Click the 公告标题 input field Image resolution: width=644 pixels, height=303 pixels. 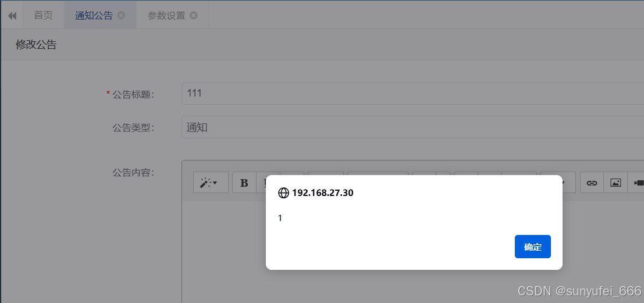[412, 93]
